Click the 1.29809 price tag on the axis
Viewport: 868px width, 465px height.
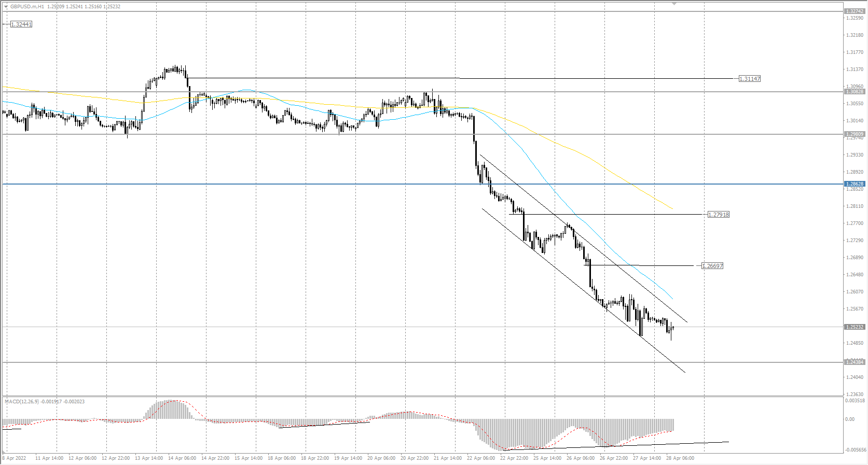tap(855, 134)
